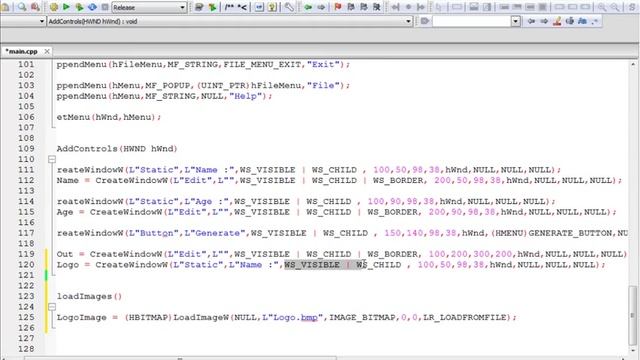
Task: Click the text "AddControls(HWND hWnd)" on line 109
Action: tap(117, 149)
